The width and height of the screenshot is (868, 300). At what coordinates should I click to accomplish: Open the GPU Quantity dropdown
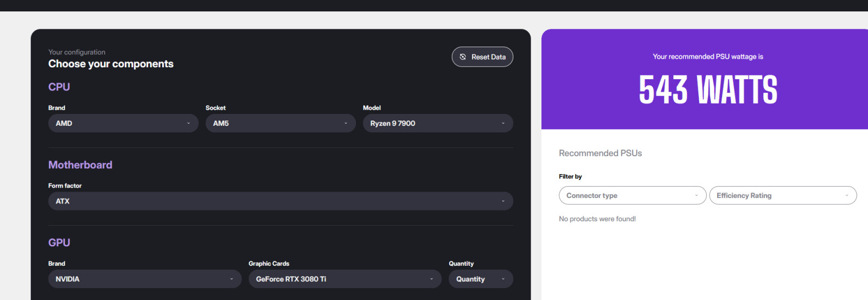[x=481, y=279]
